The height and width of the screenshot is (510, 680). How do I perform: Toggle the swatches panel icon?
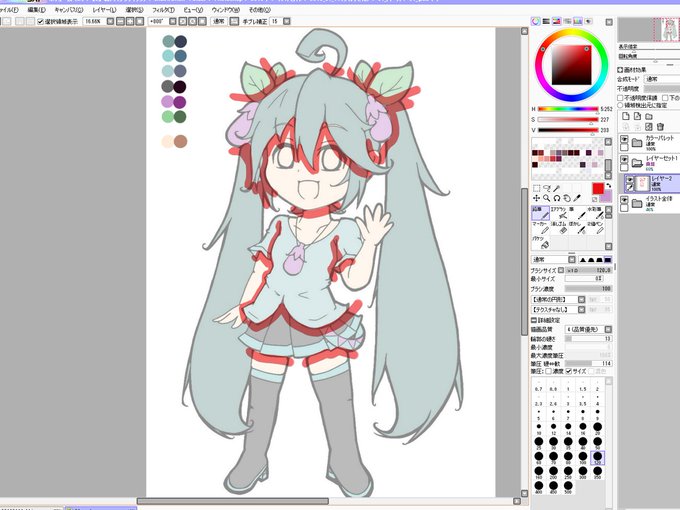point(578,21)
